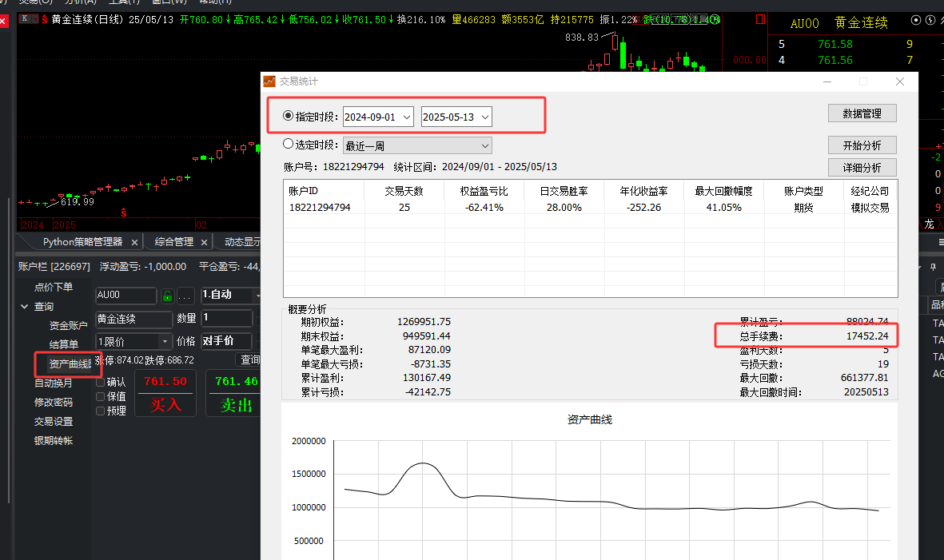
Task: Open 资产曲线 under 查询
Action: coord(70,364)
